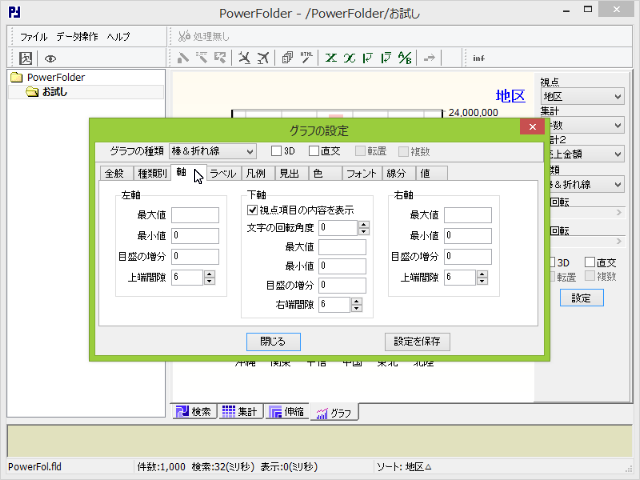Screen dimensions: 640x480
Task: Click the 閉じる button
Action: point(273,342)
